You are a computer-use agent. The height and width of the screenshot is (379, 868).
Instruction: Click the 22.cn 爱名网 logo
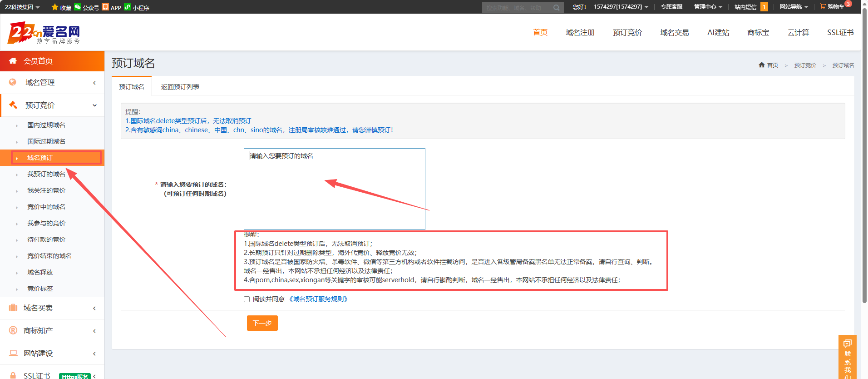(44, 34)
